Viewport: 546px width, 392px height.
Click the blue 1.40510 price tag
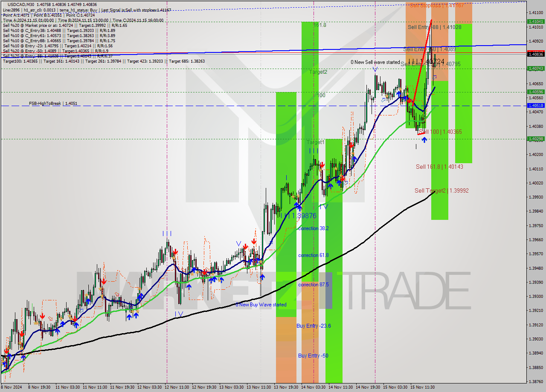coord(536,105)
